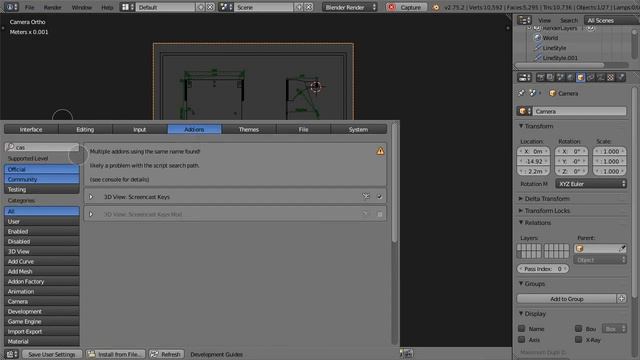
Task: Toggle the pin icon in Properties breadcrumb
Action: coord(522,93)
